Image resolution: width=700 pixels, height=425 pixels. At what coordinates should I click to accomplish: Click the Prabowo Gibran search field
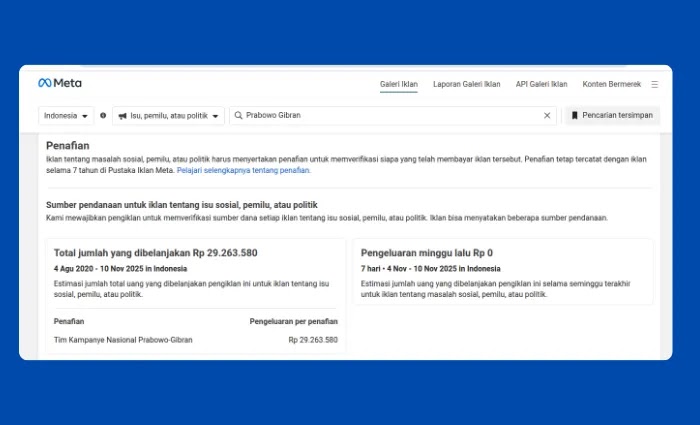pyautogui.click(x=393, y=116)
